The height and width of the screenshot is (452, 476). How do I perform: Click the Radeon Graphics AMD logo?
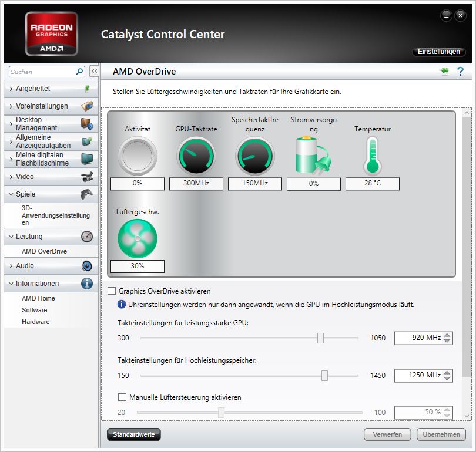pos(51,33)
